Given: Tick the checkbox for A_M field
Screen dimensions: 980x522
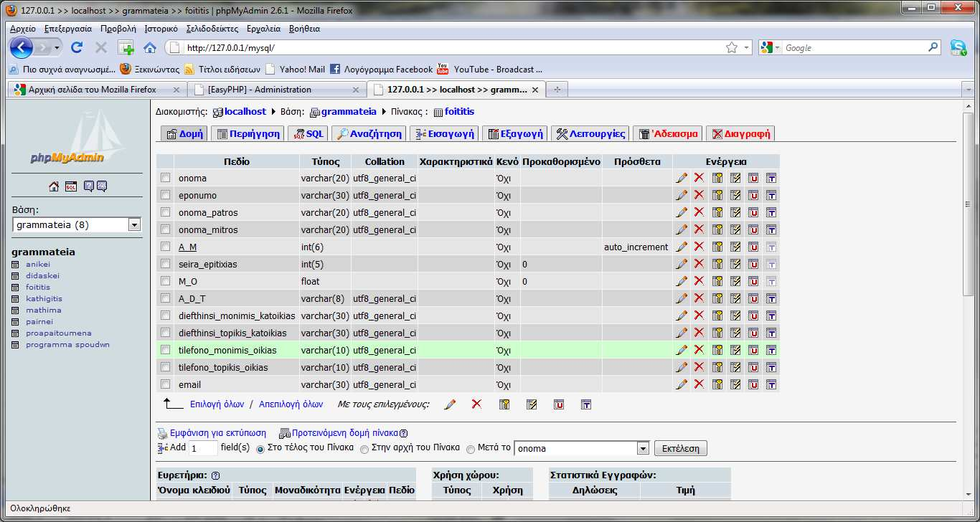Looking at the screenshot, I should click(166, 247).
